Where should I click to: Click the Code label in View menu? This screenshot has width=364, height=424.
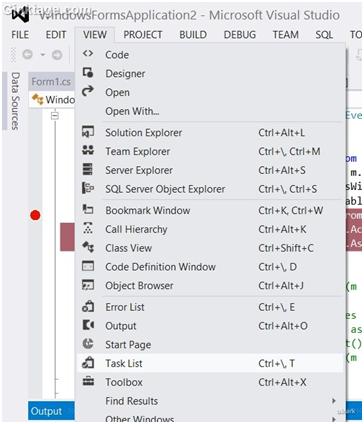[x=117, y=55]
